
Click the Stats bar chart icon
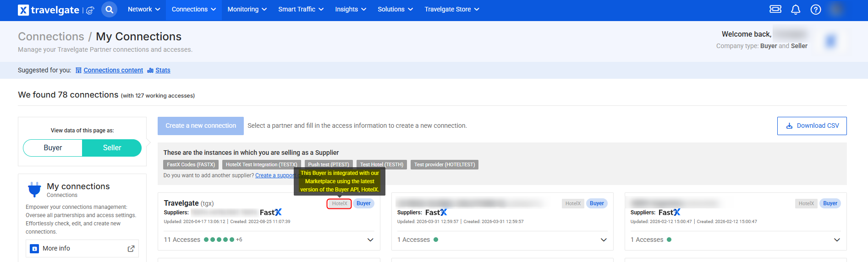(x=150, y=70)
